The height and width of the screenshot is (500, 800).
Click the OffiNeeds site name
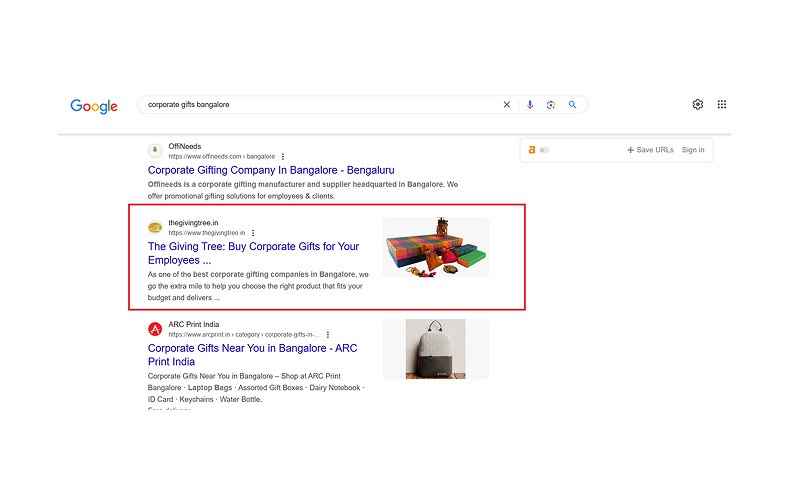tap(185, 146)
